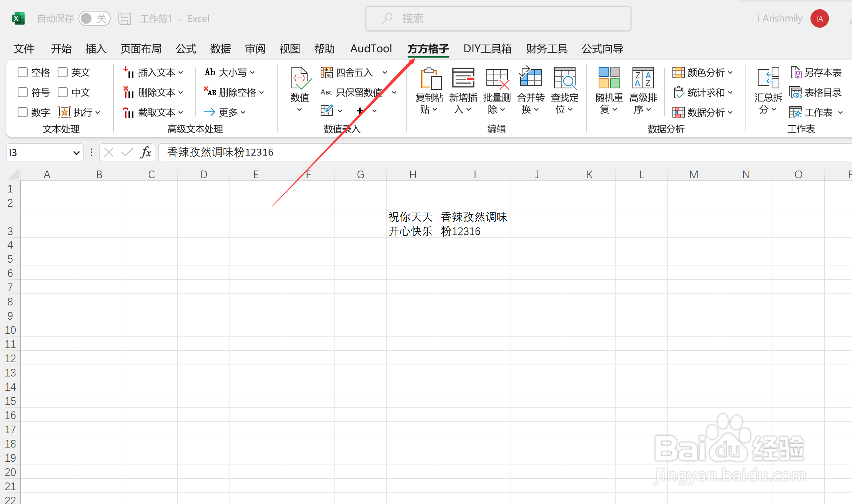
Task: Select column M header
Action: [694, 174]
